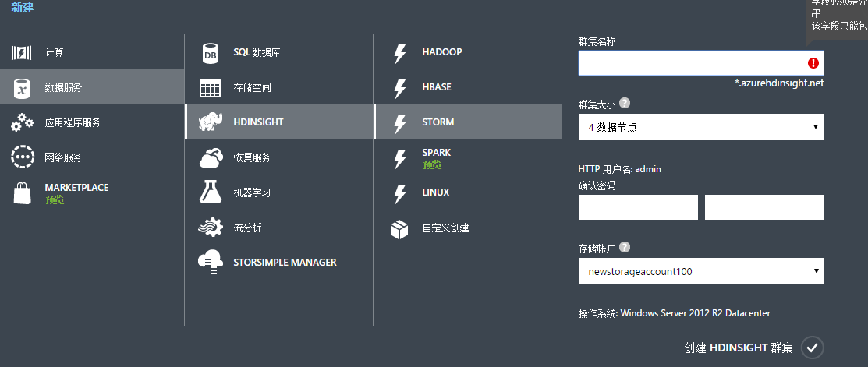Click the 网络服务 dotted circle icon
Viewport: 868px width, 367px height.
coord(22,157)
